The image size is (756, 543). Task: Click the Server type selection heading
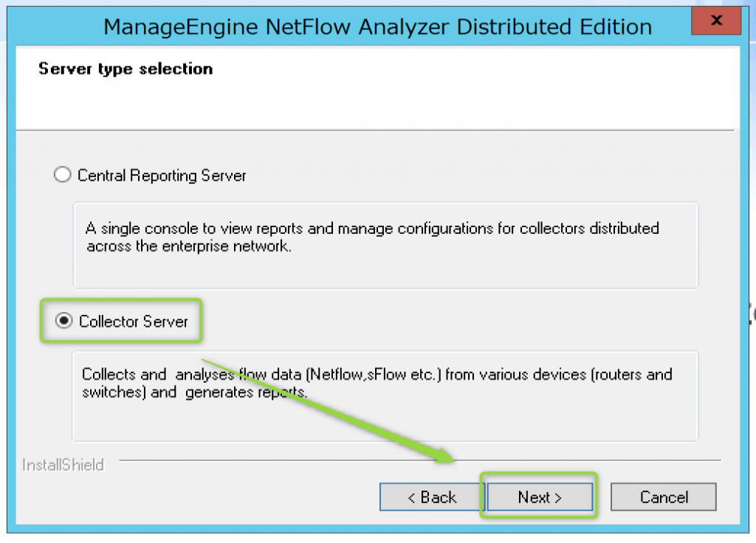126,69
